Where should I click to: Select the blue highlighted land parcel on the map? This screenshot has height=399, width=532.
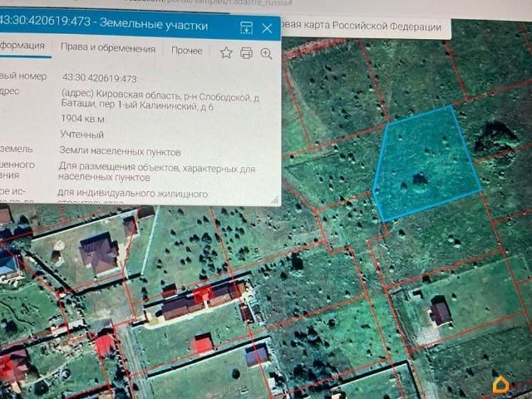(x=426, y=165)
